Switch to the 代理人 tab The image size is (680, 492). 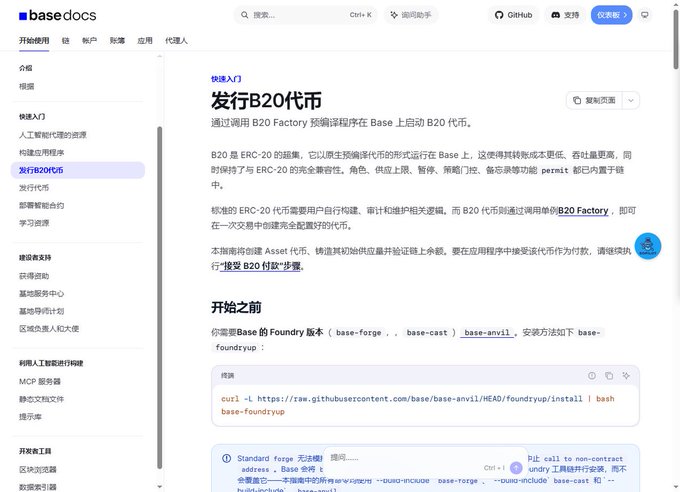[176, 40]
